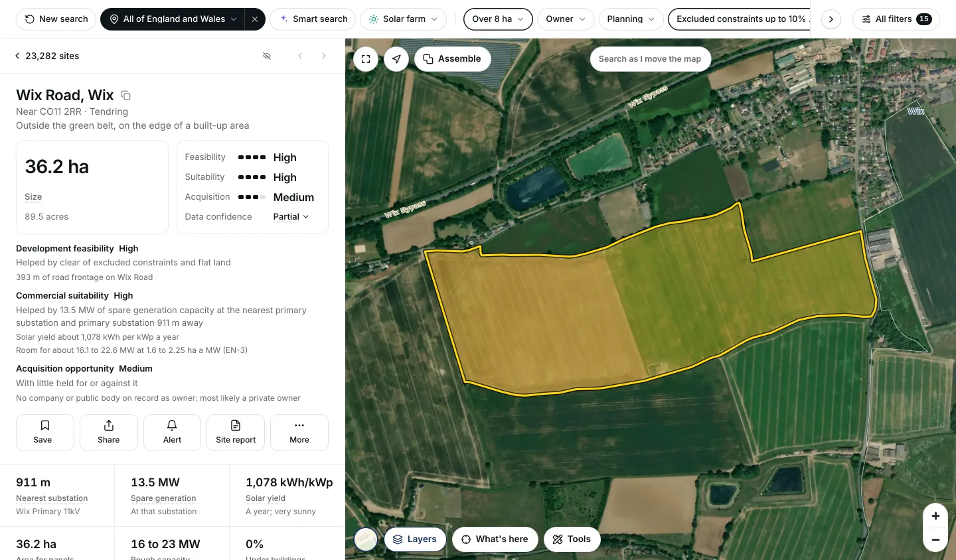Image resolution: width=956 pixels, height=560 pixels.
Task: Click the Assemble button on the map
Action: click(453, 59)
